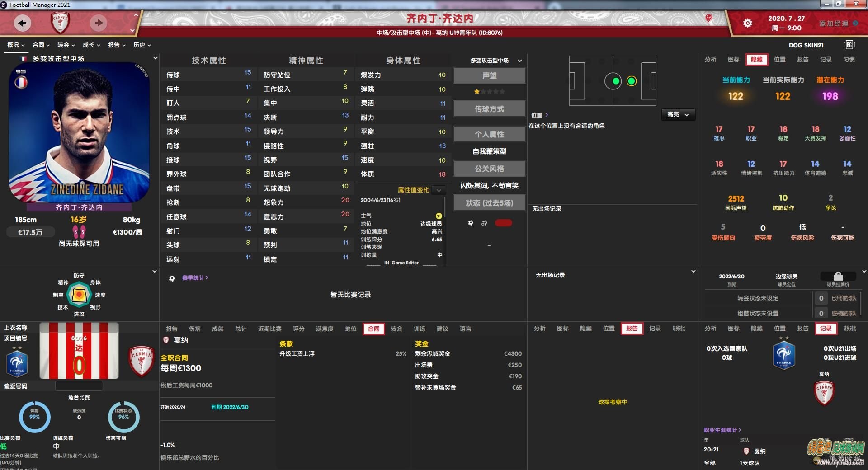
Task: Click the football icon under 状态 button
Action: click(x=471, y=223)
